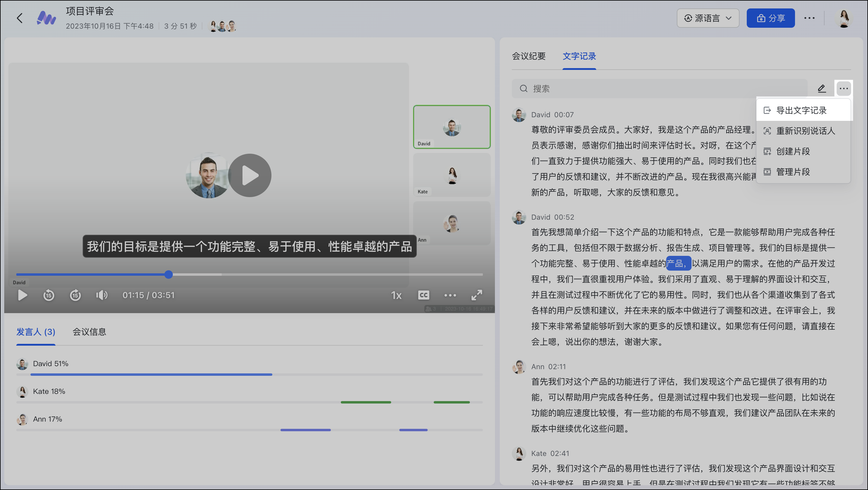868x490 pixels.
Task: Select 导出文字记录 menu item
Action: coord(801,111)
